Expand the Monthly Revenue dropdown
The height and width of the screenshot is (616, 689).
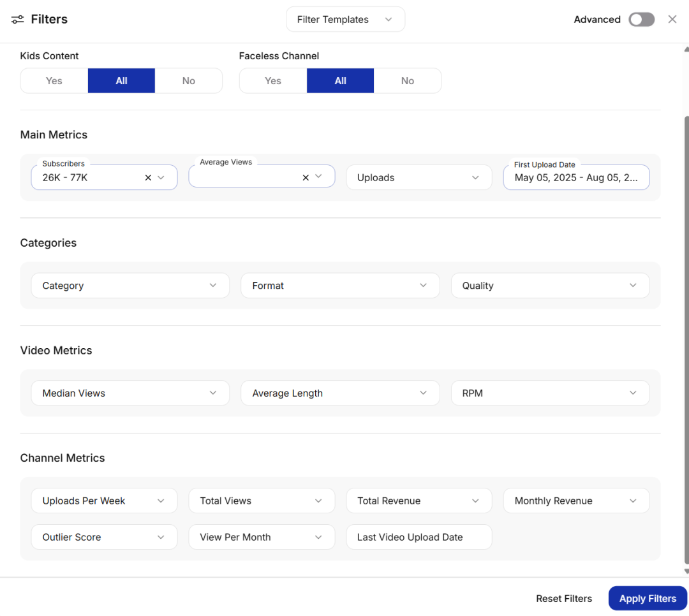(576, 501)
